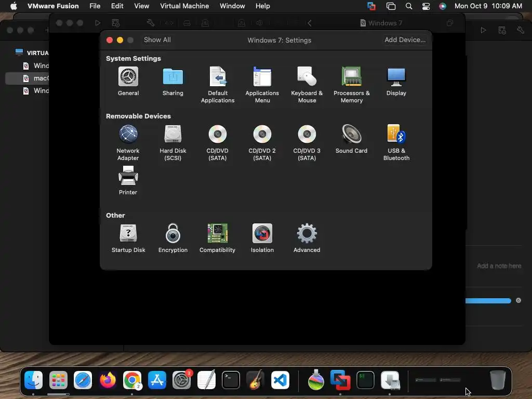Viewport: 532px width, 399px height.
Task: Launch Safari from the Dock
Action: pyautogui.click(x=83, y=380)
